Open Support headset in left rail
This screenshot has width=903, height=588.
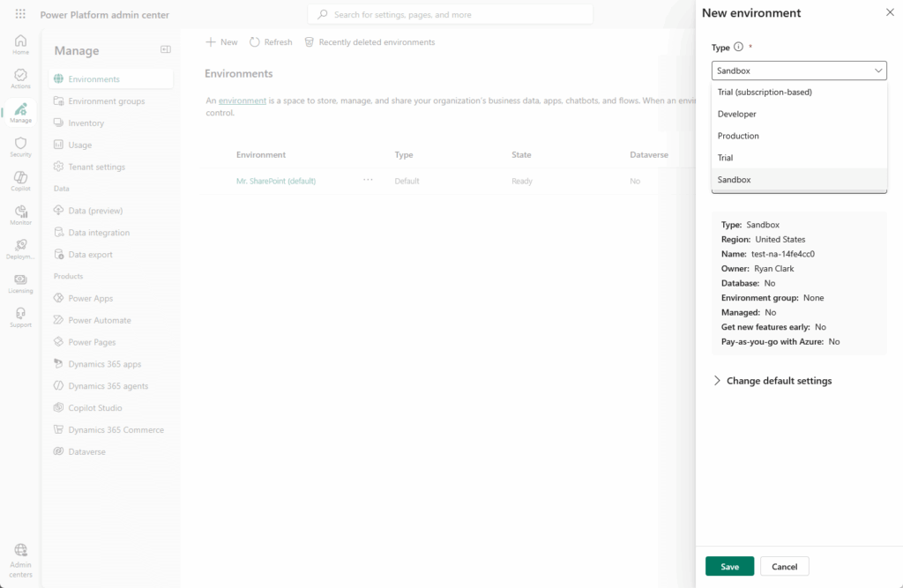click(x=21, y=316)
